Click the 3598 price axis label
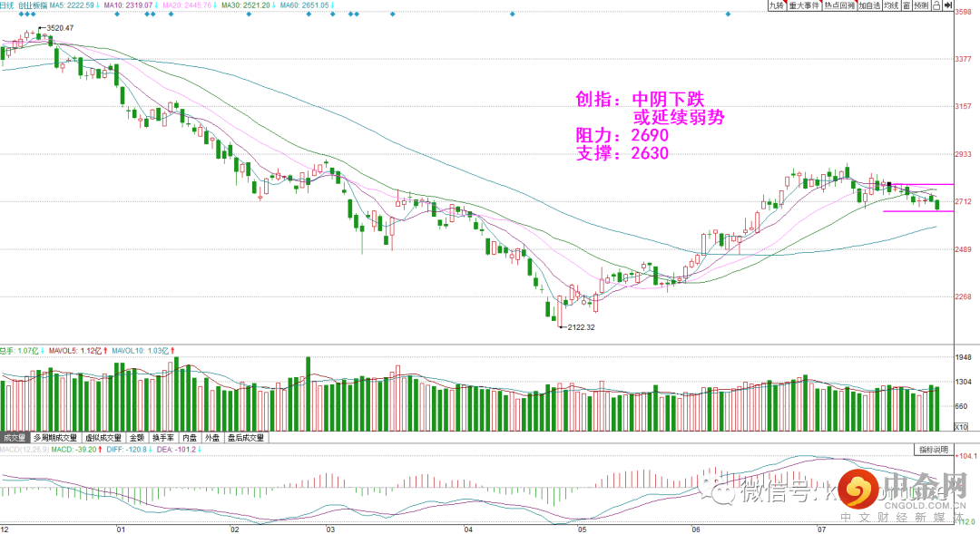 point(963,13)
